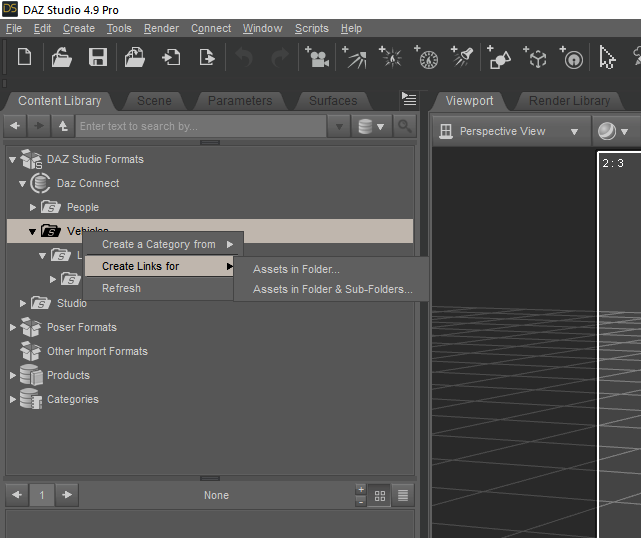The width and height of the screenshot is (641, 538).
Task: Open the Connect menu
Action: pos(211,28)
